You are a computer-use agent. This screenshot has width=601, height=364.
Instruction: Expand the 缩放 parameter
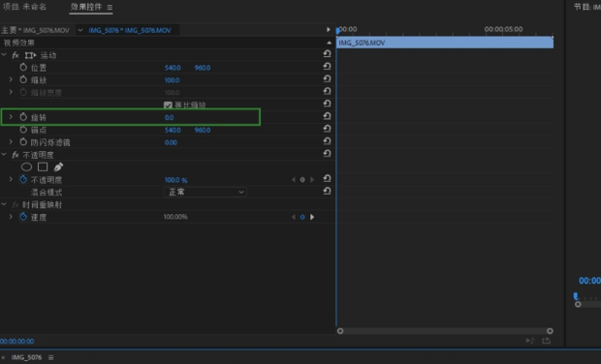click(11, 79)
